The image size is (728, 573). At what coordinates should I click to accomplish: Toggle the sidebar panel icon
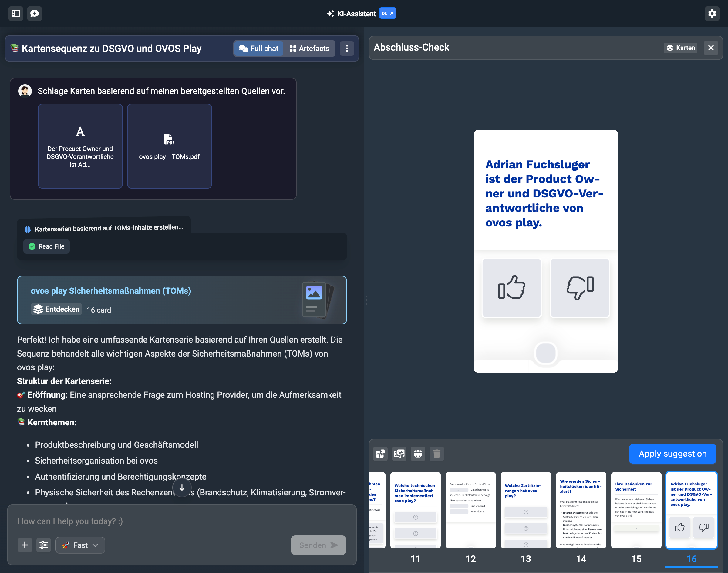point(16,13)
